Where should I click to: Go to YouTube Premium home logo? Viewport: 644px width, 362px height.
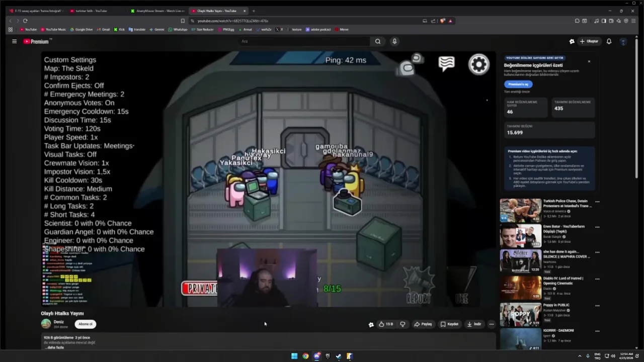tap(36, 41)
